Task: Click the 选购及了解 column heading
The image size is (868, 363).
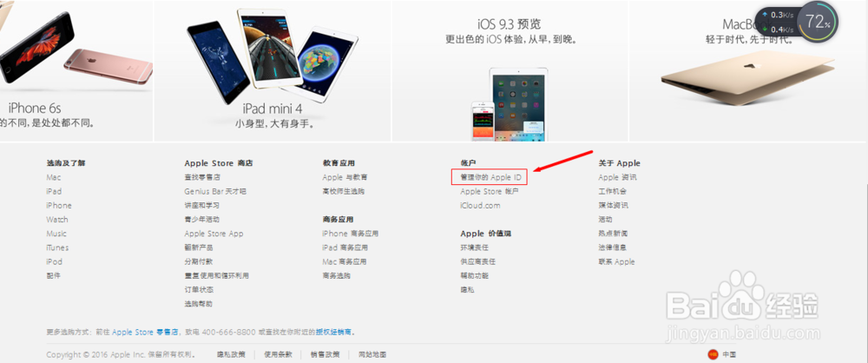Action: tap(66, 163)
